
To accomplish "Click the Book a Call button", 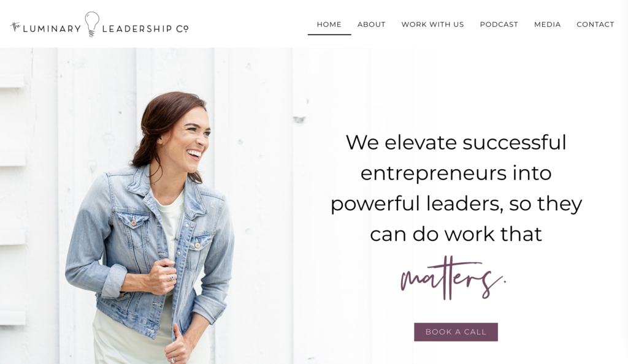I will tap(456, 332).
